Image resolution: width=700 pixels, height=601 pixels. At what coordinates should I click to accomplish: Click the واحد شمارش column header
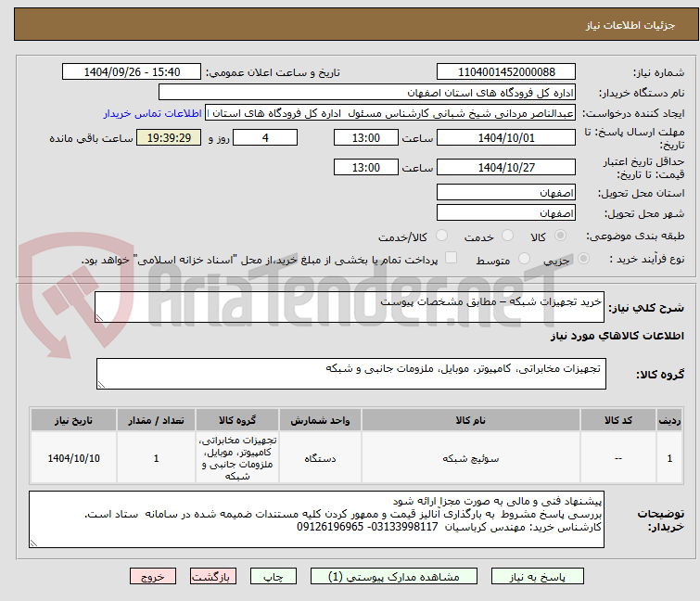click(x=320, y=420)
